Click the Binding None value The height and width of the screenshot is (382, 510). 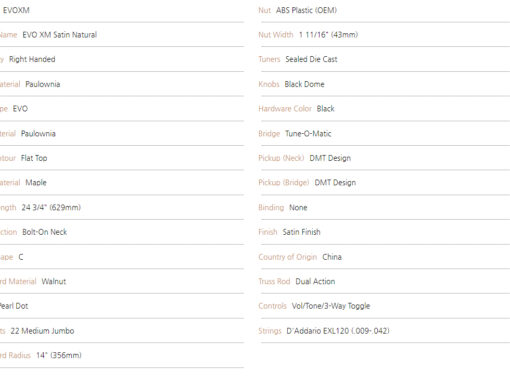(x=298, y=208)
